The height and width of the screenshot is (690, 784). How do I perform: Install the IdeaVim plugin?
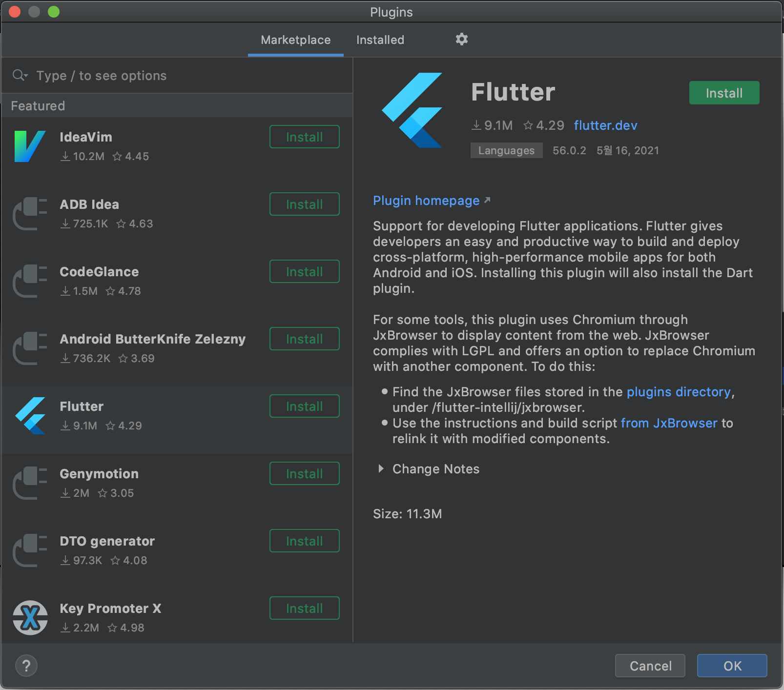coord(305,137)
